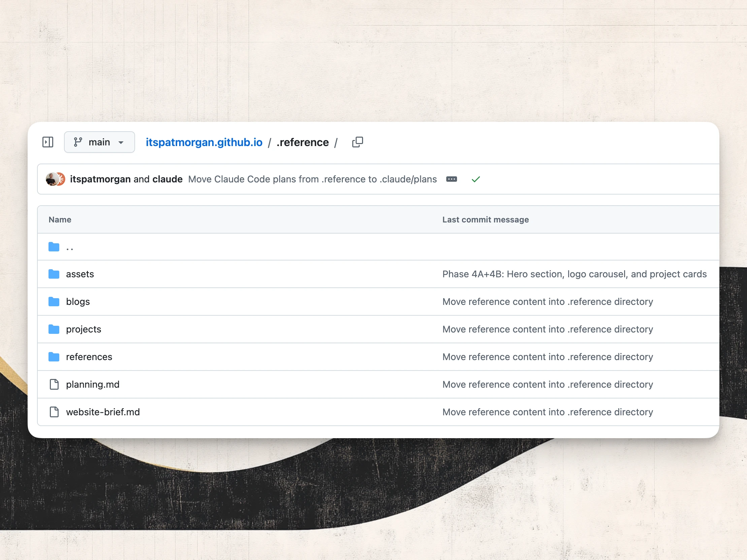Click the Name column header
The image size is (747, 560).
60,220
